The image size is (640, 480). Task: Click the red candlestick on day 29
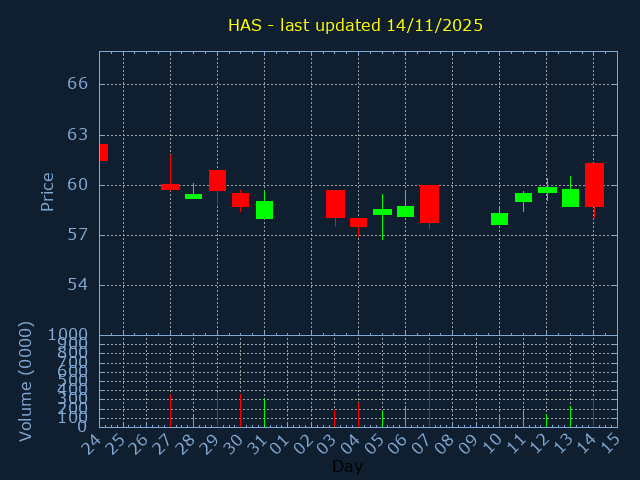(217, 180)
